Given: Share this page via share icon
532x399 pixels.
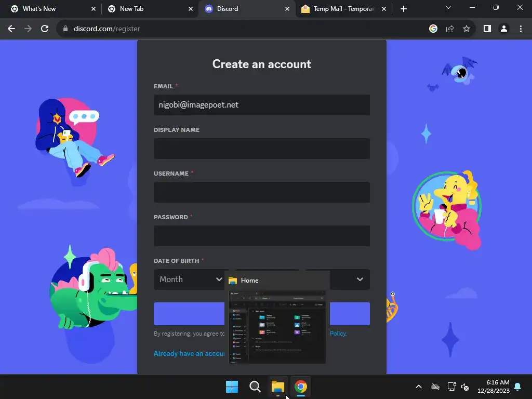Looking at the screenshot, I should [450, 29].
